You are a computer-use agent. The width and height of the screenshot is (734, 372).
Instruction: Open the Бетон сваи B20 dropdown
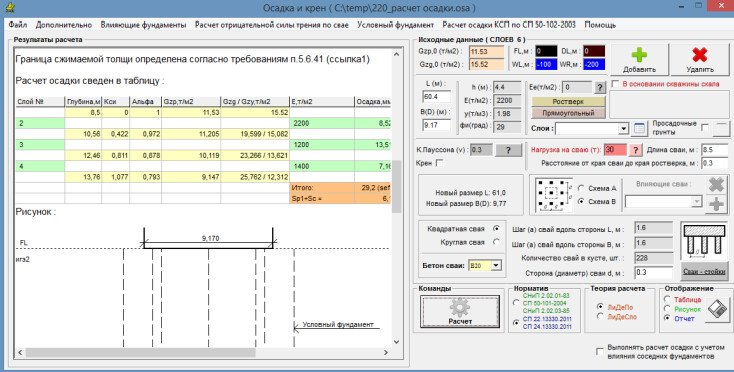pos(495,265)
